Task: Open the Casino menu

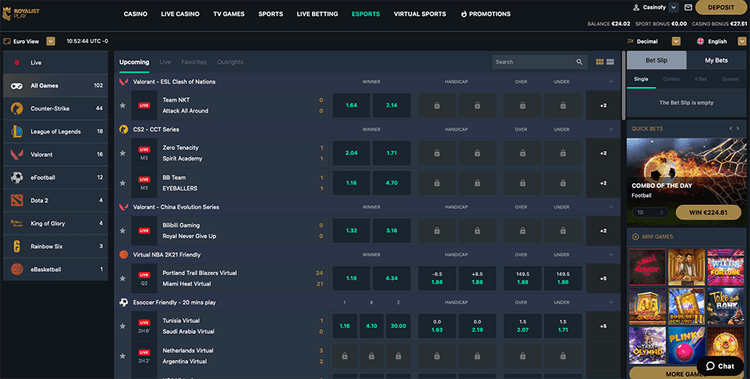Action: point(135,14)
